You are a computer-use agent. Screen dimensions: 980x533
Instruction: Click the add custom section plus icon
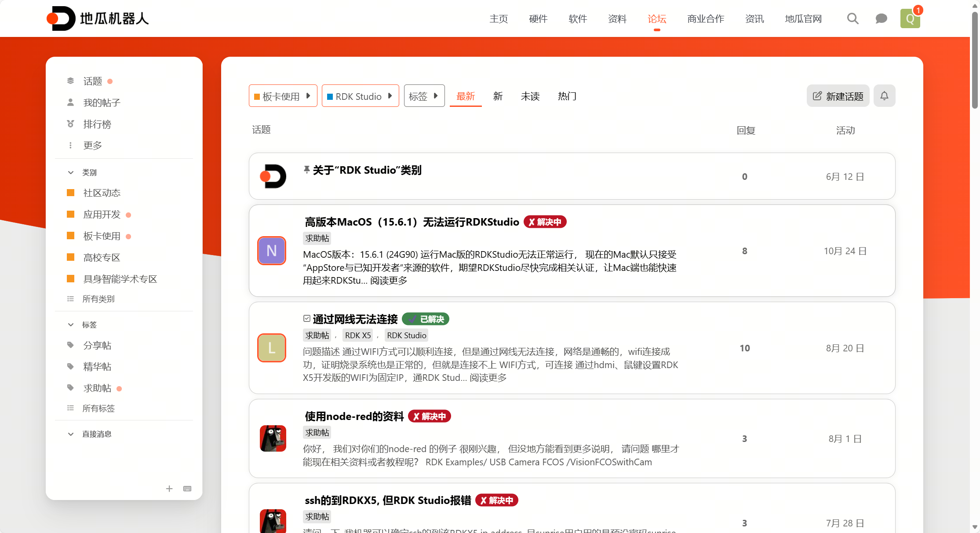[x=169, y=488]
